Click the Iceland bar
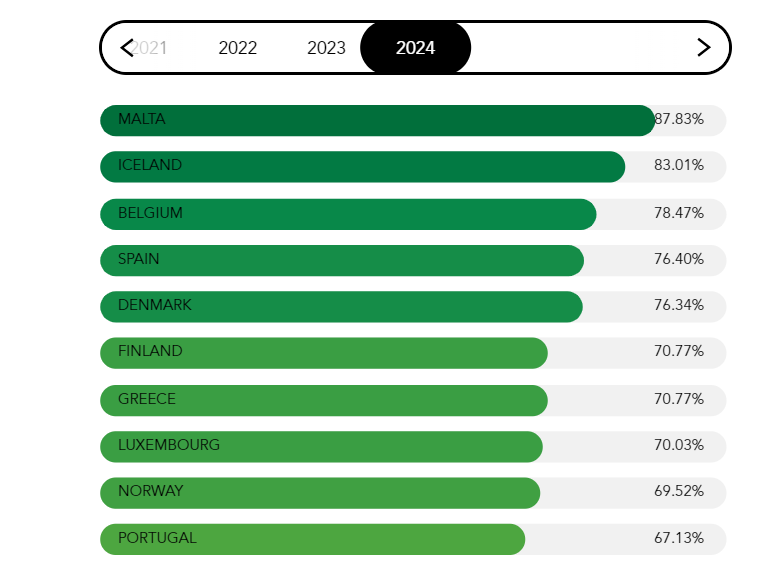Viewport: 765px width, 569px height. point(362,166)
